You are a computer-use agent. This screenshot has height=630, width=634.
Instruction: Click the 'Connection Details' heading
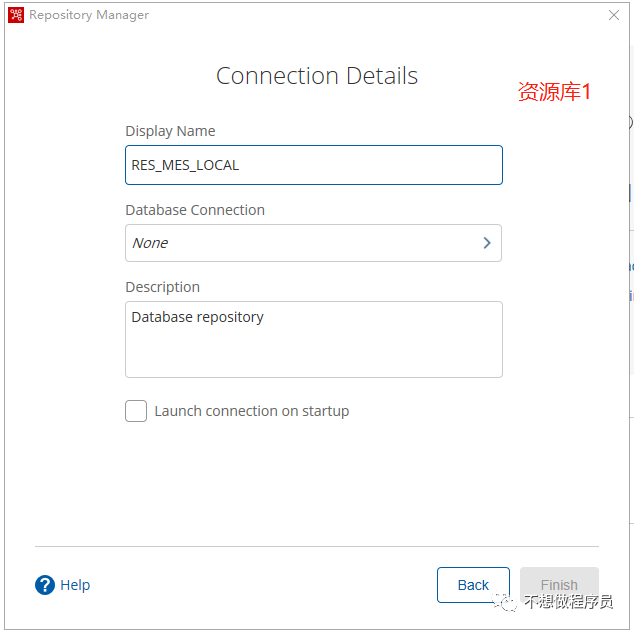tap(317, 76)
